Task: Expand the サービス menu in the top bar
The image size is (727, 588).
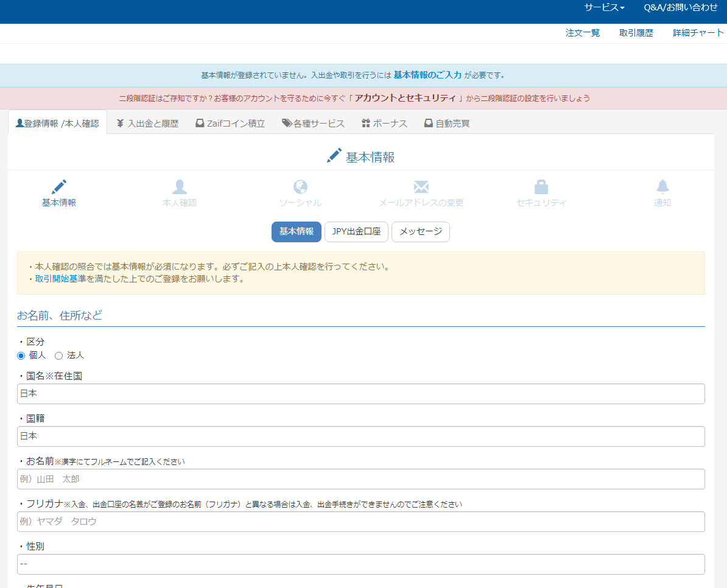Action: coord(603,8)
